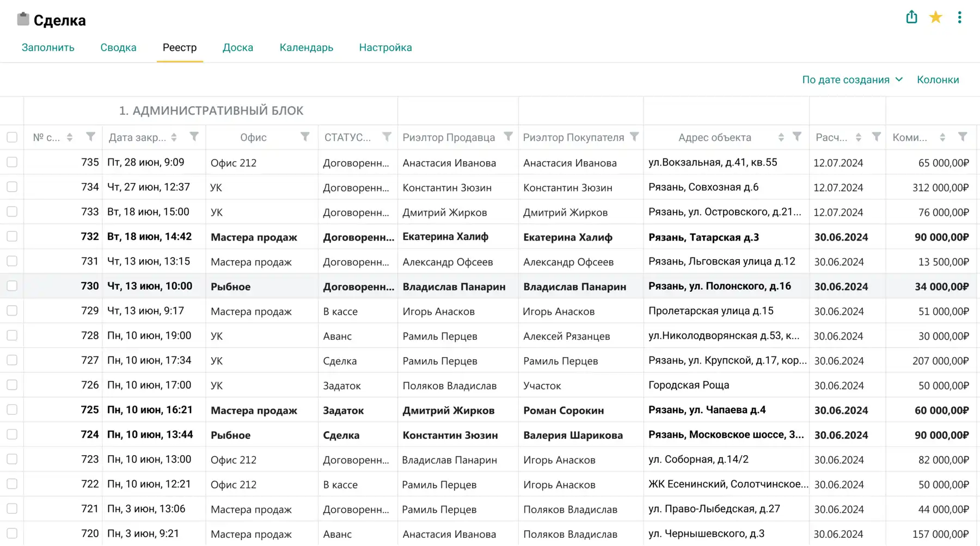The width and height of the screenshot is (980, 546).
Task: Open filter for Коми... column
Action: coord(963,137)
